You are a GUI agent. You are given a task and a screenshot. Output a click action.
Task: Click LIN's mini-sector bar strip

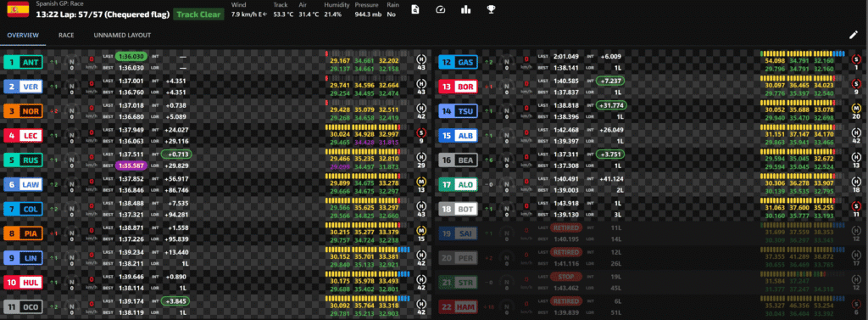pyautogui.click(x=367, y=250)
